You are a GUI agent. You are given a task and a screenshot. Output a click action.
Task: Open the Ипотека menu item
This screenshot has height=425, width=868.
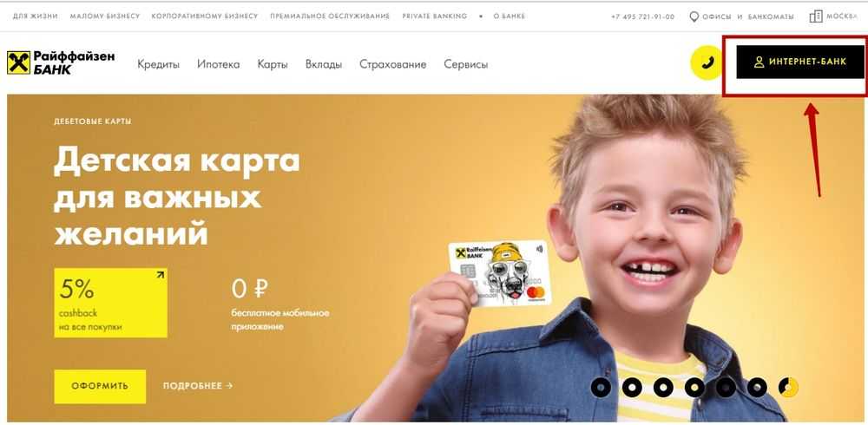[218, 64]
